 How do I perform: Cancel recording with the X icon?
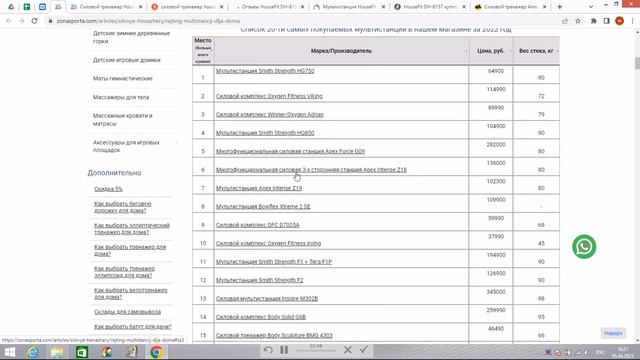tap(348, 350)
